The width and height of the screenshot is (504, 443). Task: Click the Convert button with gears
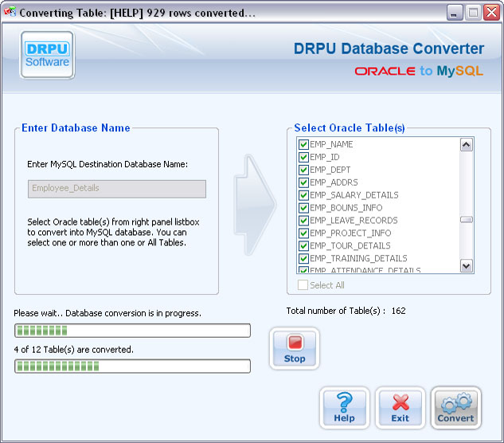click(x=455, y=408)
